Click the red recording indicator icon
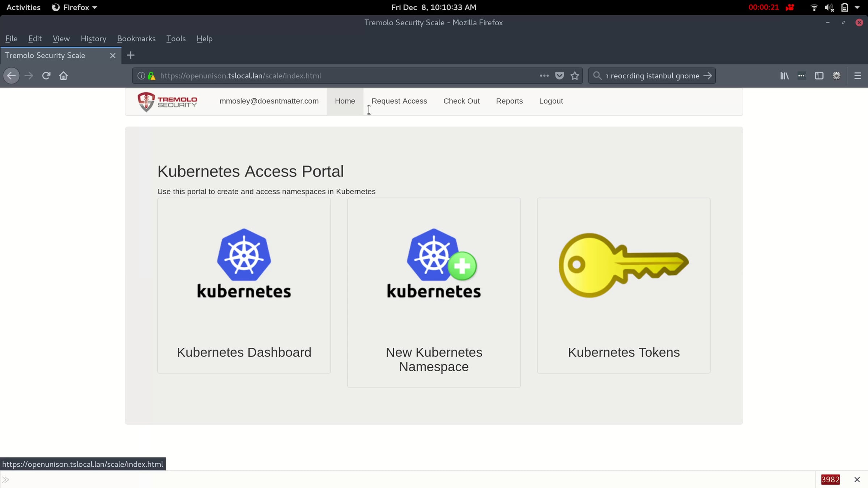This screenshot has height=488, width=868. [x=790, y=7]
